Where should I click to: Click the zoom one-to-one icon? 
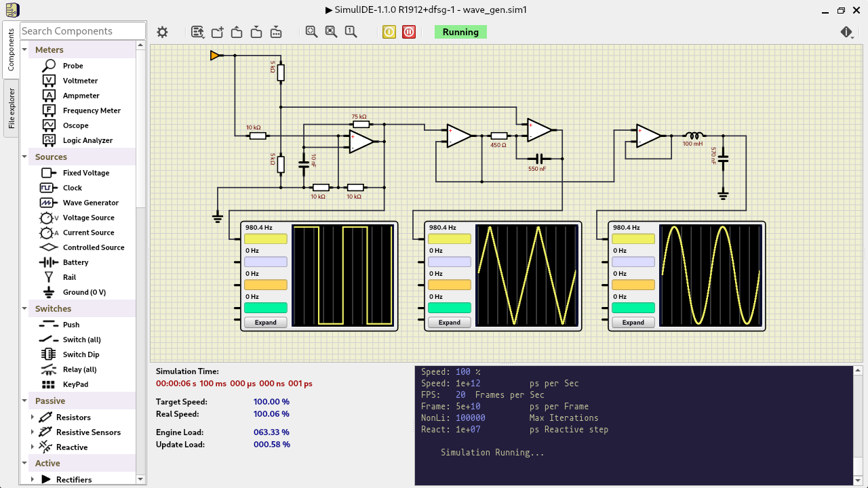click(x=351, y=32)
